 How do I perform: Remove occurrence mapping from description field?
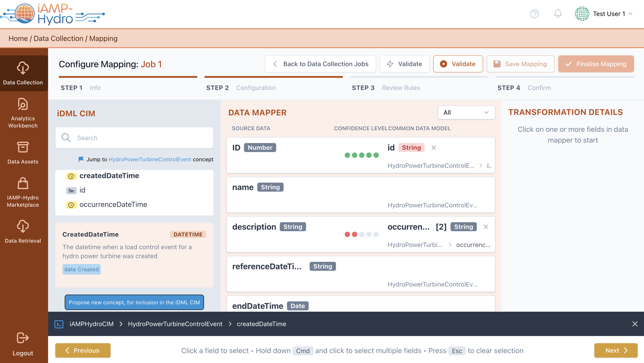(x=486, y=227)
